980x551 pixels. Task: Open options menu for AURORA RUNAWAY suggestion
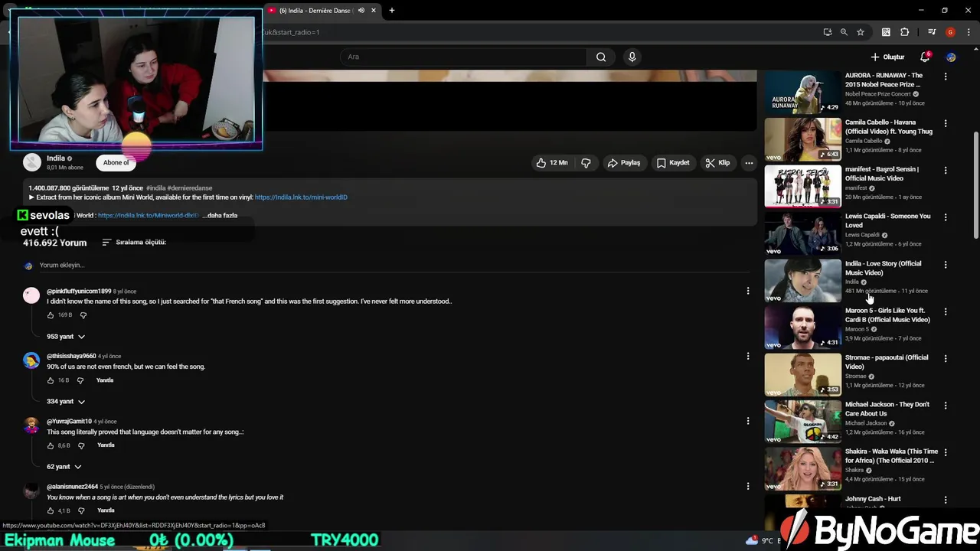coord(946,77)
